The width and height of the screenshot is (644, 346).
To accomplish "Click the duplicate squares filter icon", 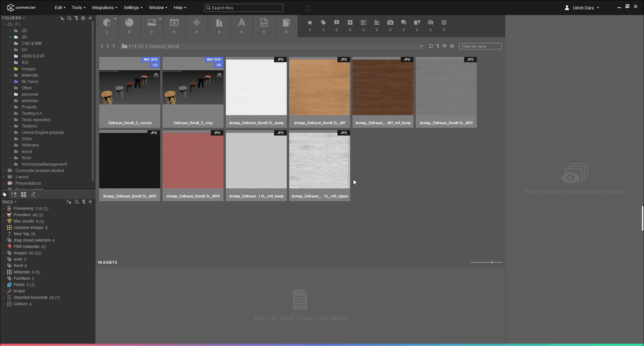I will [417, 22].
